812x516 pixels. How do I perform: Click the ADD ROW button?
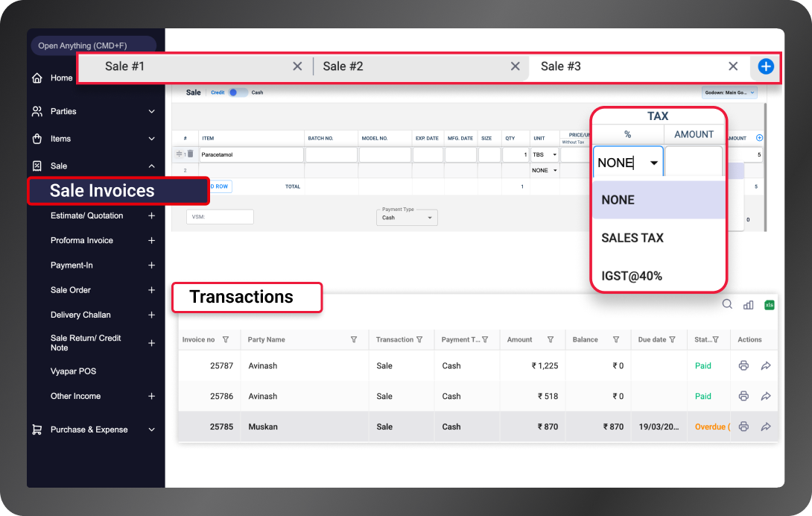[x=220, y=186]
